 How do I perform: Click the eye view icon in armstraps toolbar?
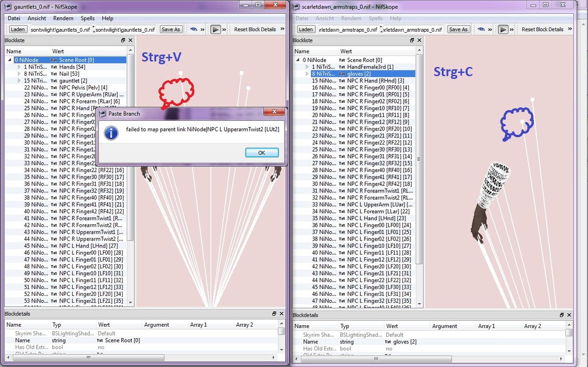tap(481, 29)
